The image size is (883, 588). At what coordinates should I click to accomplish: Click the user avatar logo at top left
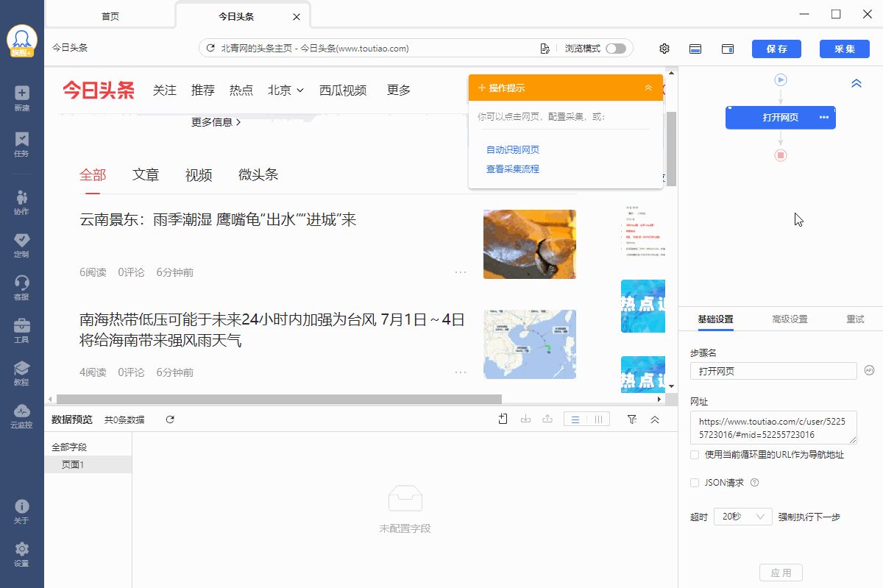point(21,41)
